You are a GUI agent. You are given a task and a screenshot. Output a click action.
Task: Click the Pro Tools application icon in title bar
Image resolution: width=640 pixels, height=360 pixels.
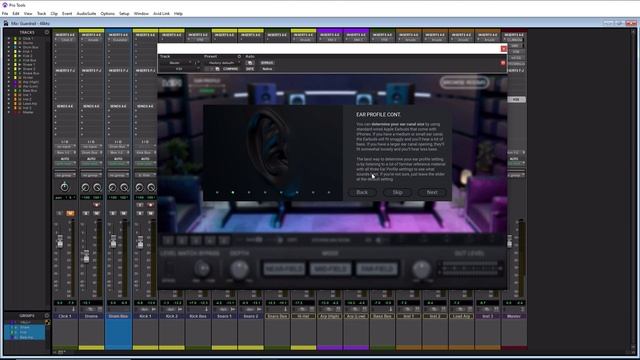pyautogui.click(x=5, y=5)
